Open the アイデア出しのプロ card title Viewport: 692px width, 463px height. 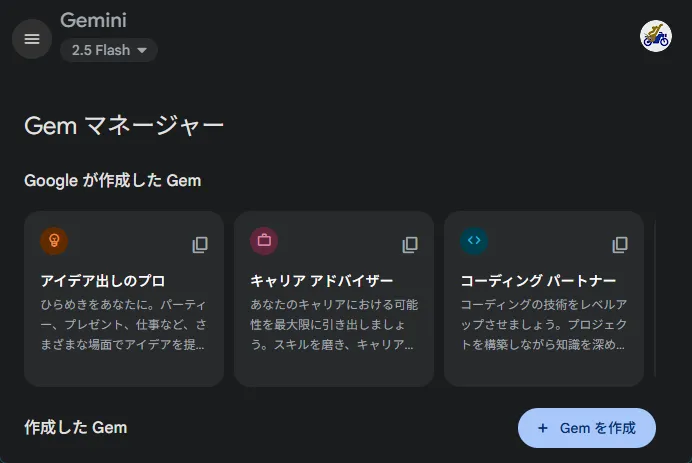click(103, 281)
